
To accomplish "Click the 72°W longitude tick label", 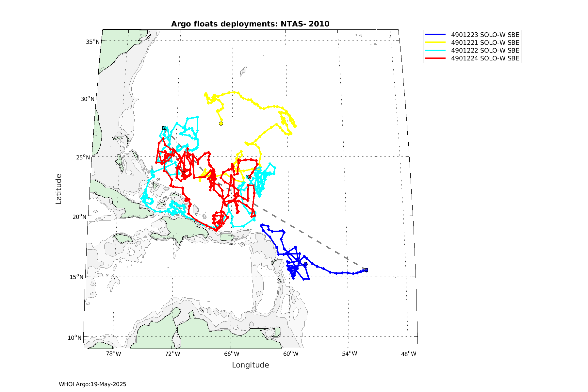I will [172, 354].
